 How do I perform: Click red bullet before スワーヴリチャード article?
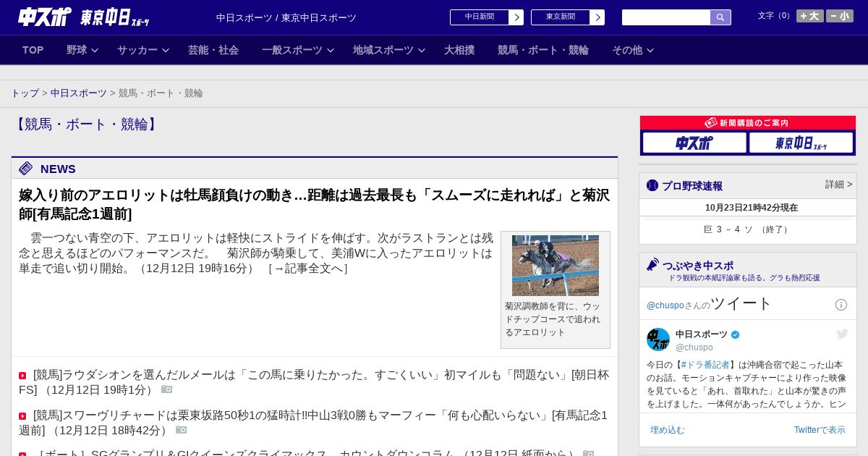point(22,416)
